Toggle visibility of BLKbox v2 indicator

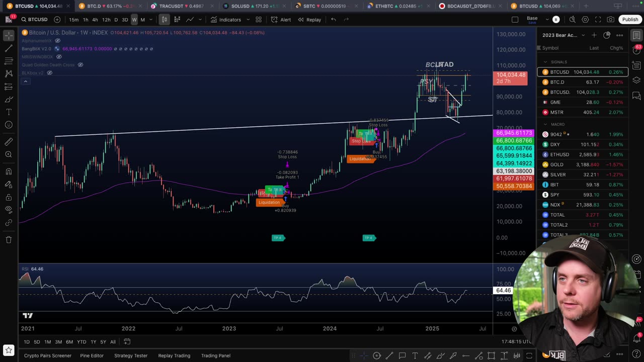tap(49, 73)
